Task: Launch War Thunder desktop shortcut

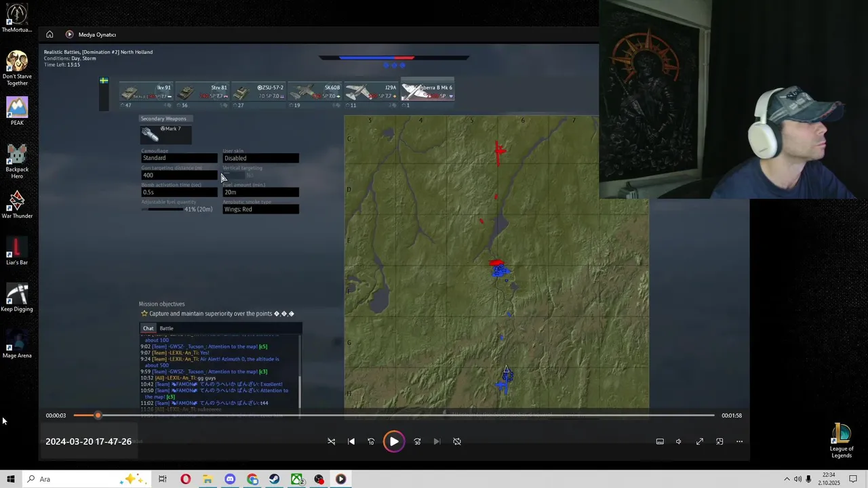Action: pyautogui.click(x=17, y=205)
